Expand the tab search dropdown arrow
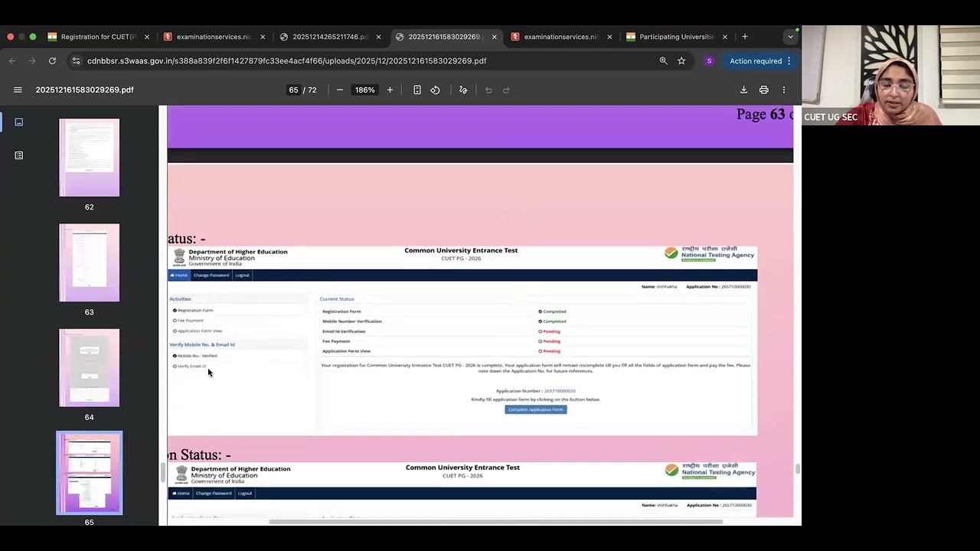 (x=790, y=37)
